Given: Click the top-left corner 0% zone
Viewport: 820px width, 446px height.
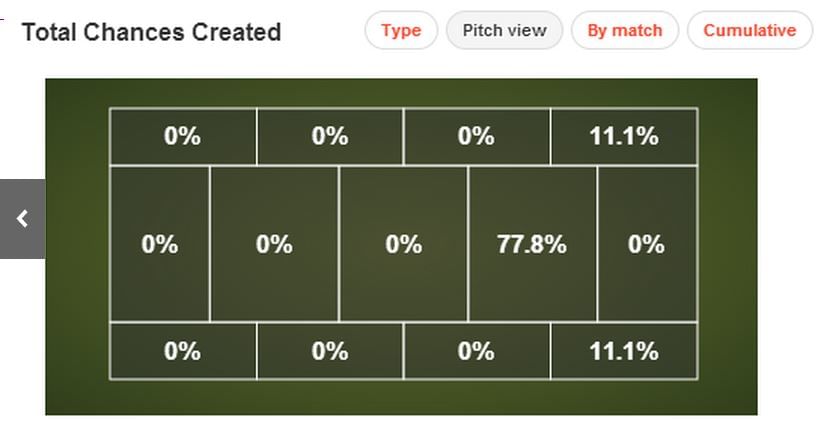Looking at the screenshot, I should (183, 136).
